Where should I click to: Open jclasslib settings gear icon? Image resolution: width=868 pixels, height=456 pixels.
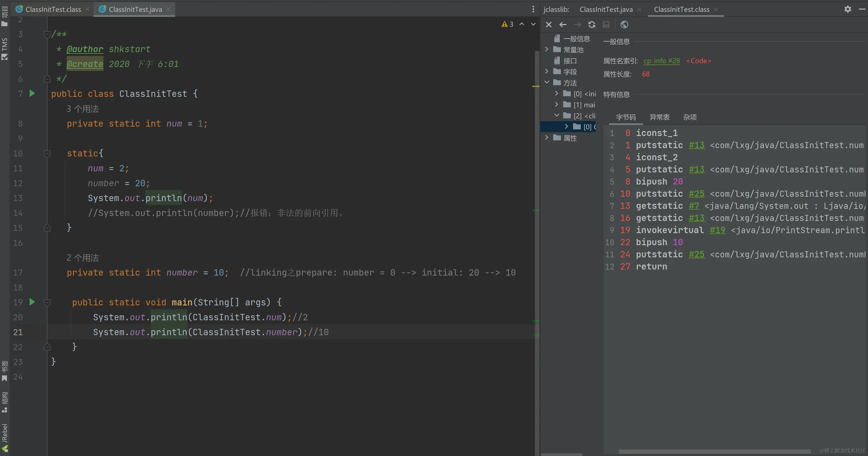[x=848, y=9]
